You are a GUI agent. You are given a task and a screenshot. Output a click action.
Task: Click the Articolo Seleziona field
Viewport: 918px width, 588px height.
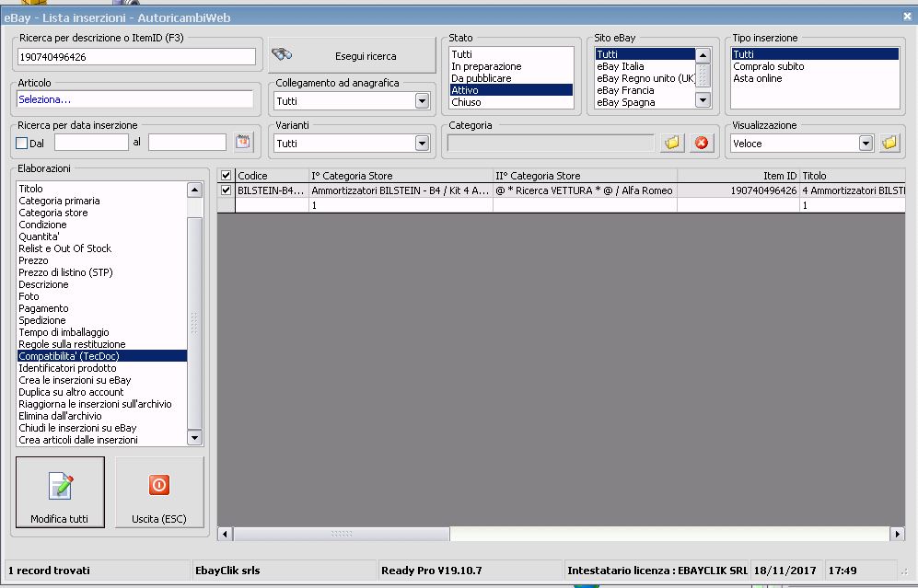coord(135,99)
